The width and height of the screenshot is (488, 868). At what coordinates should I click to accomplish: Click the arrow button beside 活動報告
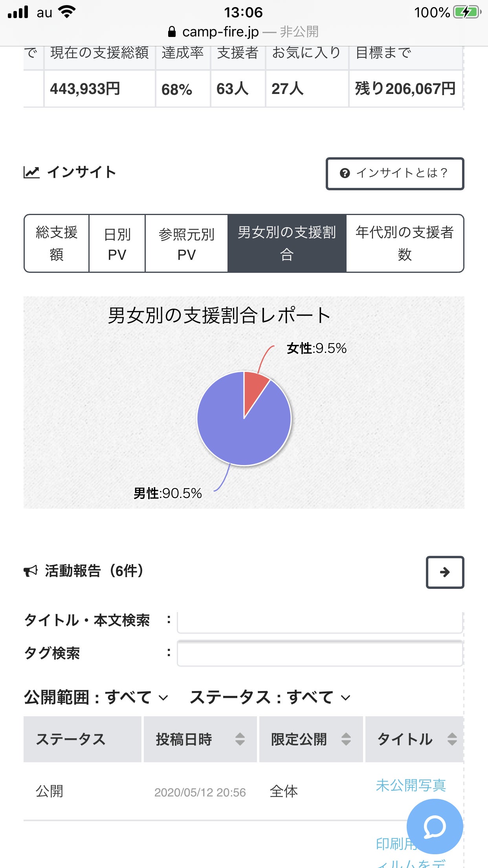point(445,572)
